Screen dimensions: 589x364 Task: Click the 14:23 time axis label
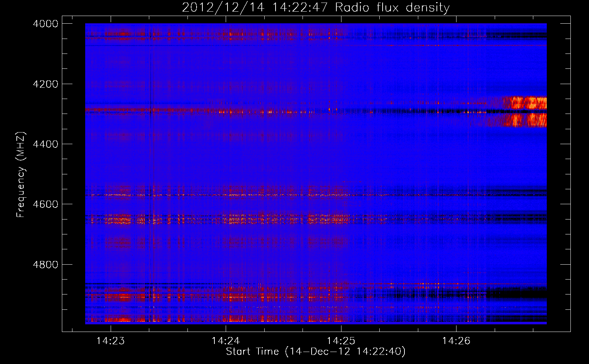(110, 341)
